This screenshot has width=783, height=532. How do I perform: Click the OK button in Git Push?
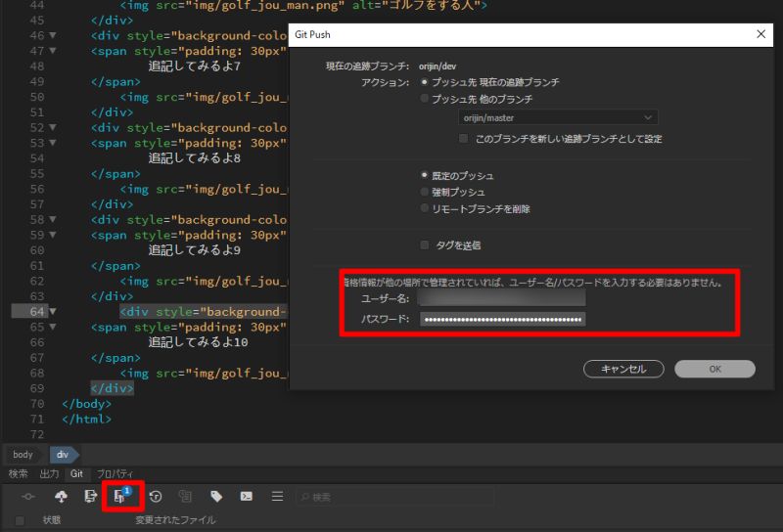pyautogui.click(x=714, y=369)
